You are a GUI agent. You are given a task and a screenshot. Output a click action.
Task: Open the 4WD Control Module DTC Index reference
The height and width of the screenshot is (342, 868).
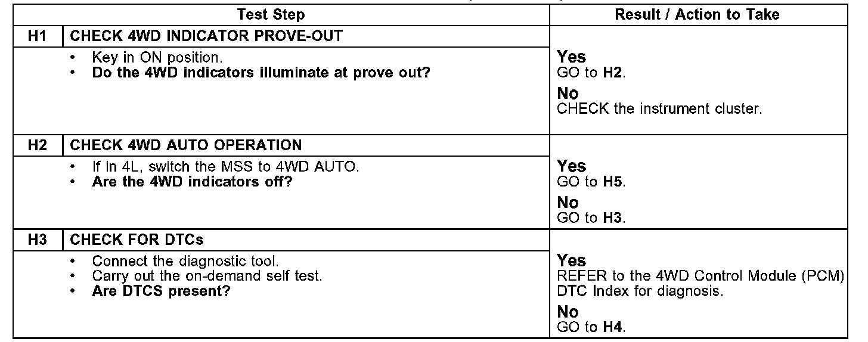[700, 284]
